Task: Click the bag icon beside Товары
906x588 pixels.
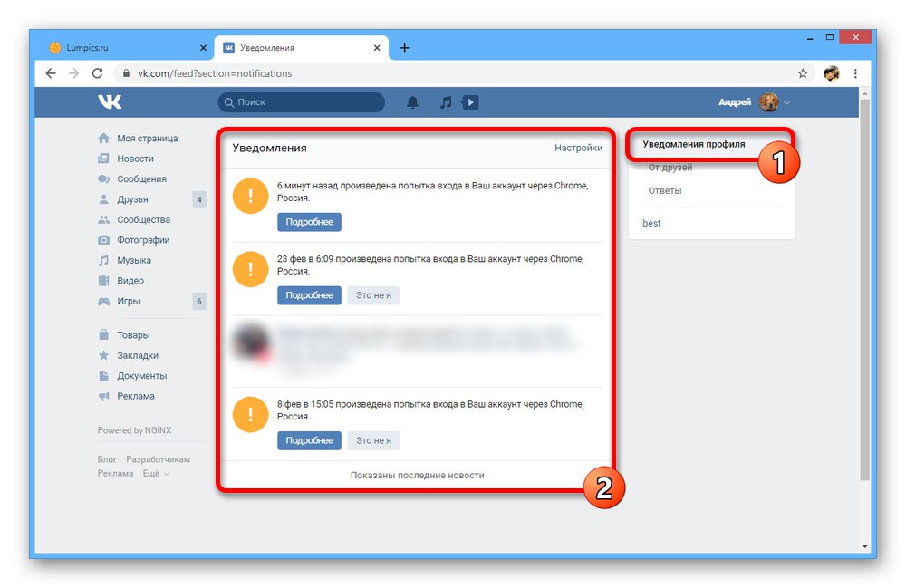Action: coord(103,334)
